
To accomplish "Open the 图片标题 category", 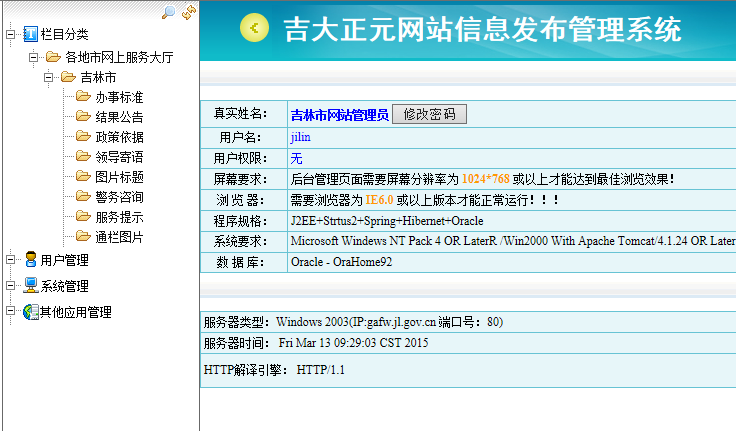I will (x=119, y=177).
